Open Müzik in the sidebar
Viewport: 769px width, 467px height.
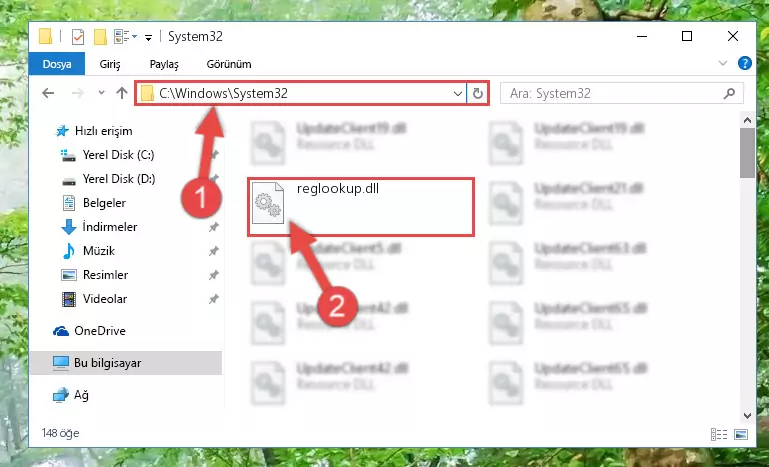(99, 251)
